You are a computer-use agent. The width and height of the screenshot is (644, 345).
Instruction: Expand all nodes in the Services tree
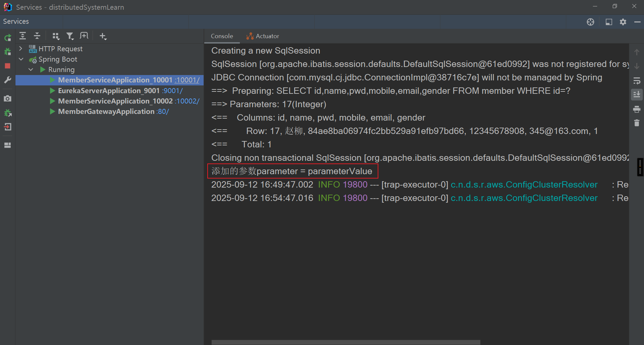[22, 36]
